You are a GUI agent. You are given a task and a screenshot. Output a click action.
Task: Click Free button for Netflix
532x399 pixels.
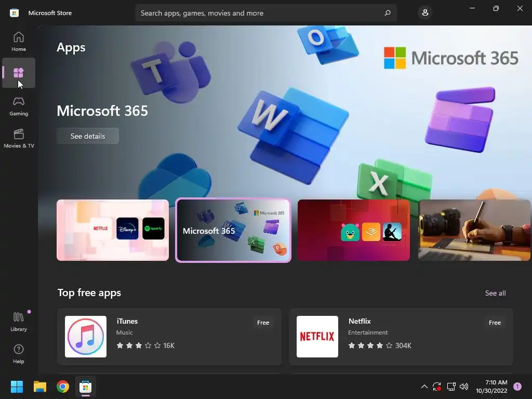495,323
